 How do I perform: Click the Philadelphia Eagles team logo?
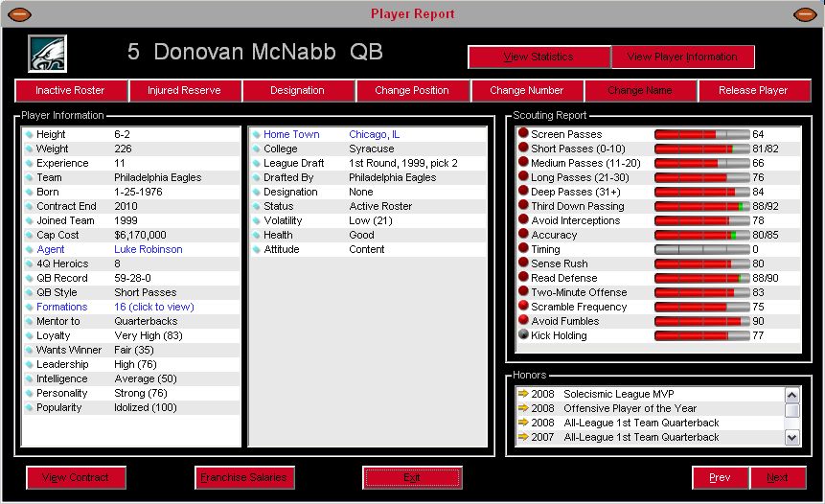click(x=46, y=54)
